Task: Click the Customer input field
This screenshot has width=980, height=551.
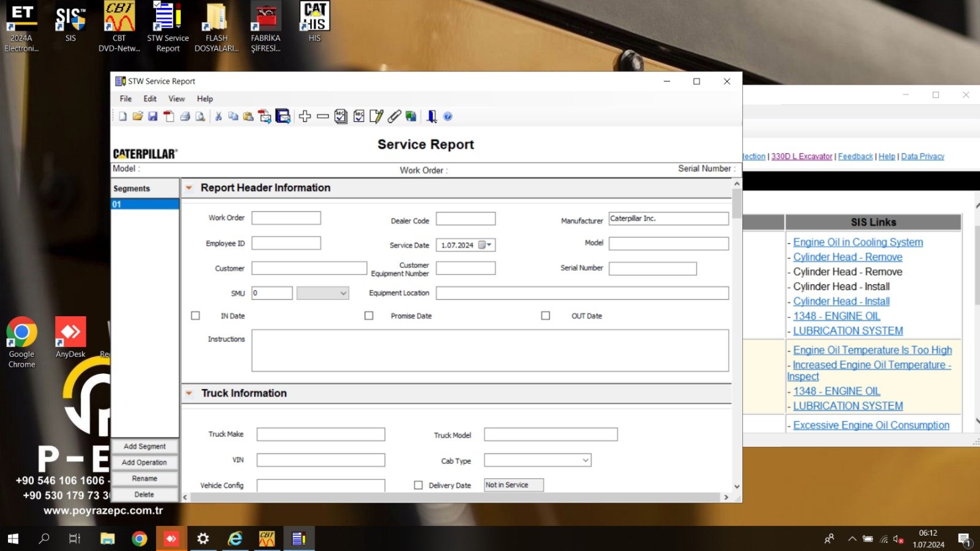Action: click(309, 268)
